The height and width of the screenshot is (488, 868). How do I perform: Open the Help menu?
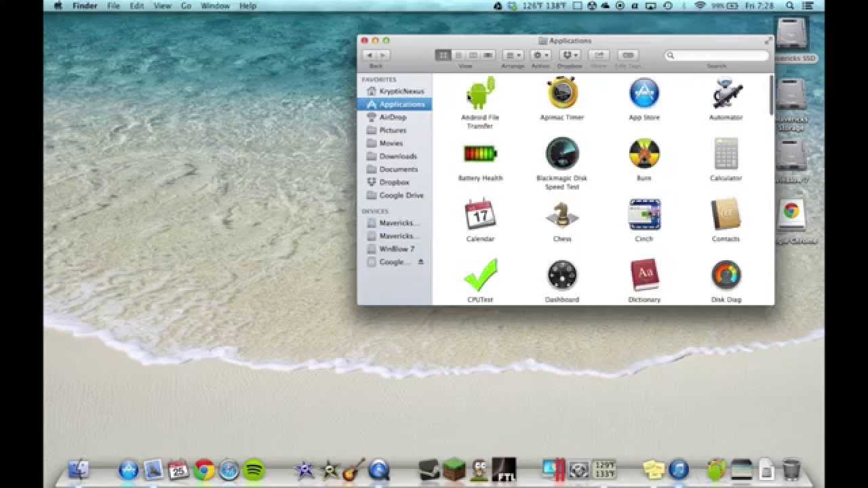248,5
